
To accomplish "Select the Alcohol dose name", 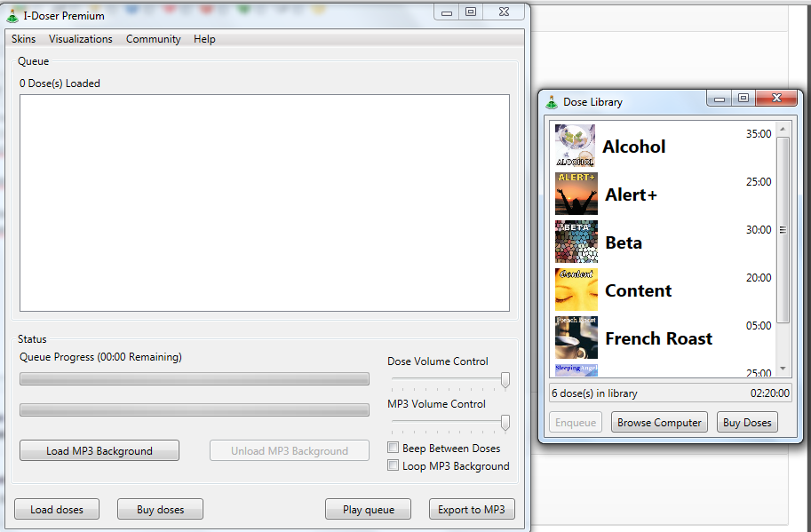I will pyautogui.click(x=634, y=147).
